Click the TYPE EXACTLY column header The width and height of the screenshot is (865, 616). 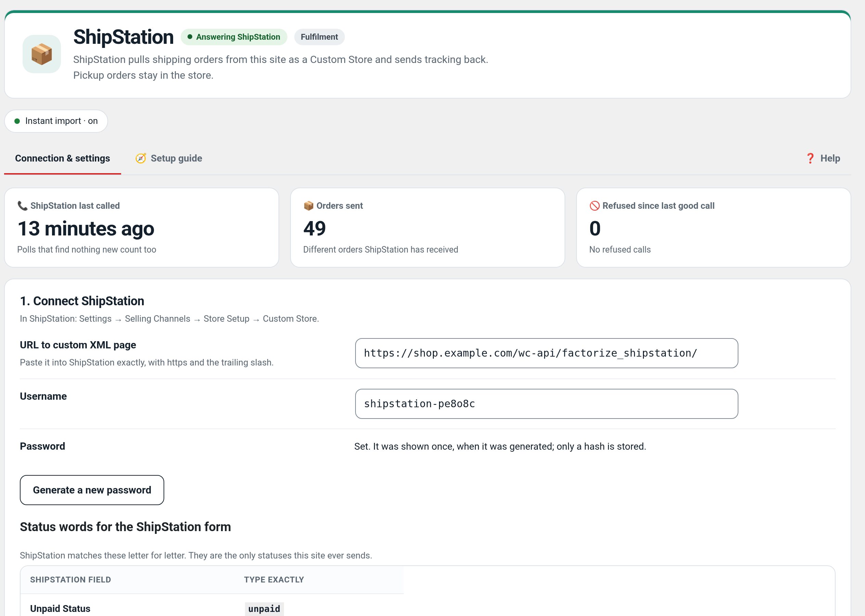point(274,580)
